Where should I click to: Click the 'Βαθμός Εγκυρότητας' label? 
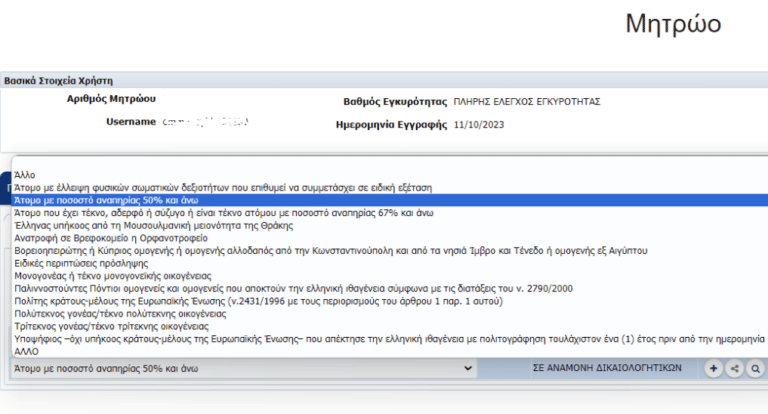pyautogui.click(x=395, y=101)
